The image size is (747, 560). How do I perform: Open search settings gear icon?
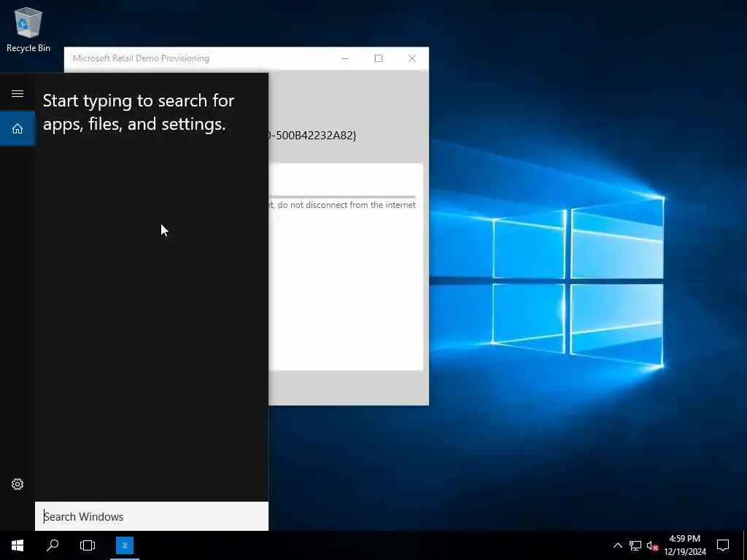[18, 484]
